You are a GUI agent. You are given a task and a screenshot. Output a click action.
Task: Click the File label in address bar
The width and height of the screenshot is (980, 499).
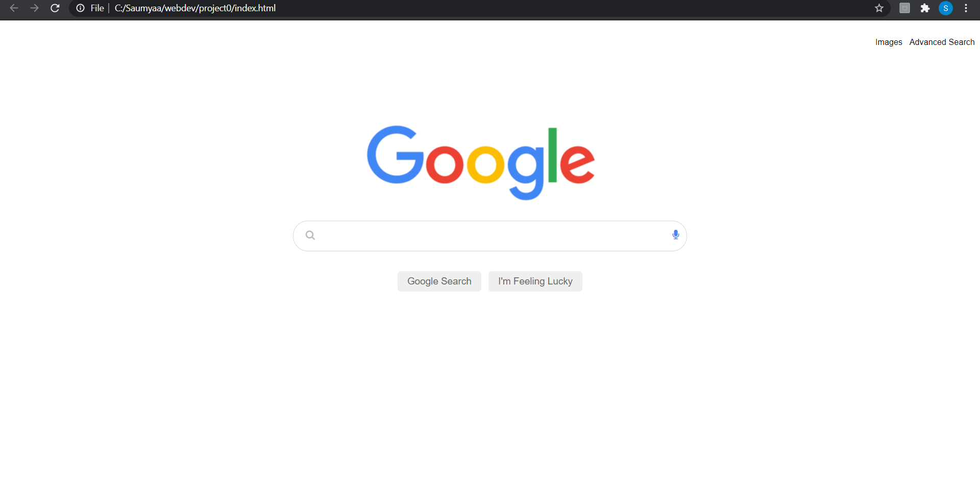[97, 8]
